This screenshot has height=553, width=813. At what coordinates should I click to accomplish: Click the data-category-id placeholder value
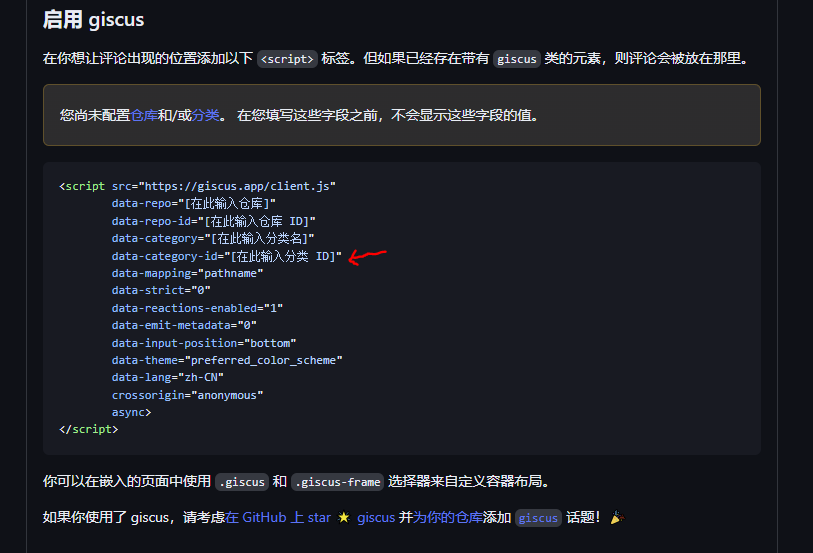[x=286, y=256]
